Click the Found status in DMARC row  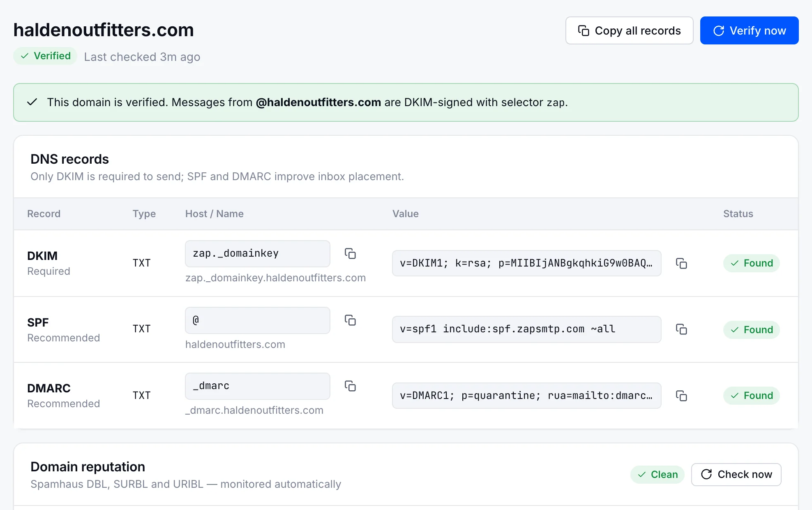752,396
